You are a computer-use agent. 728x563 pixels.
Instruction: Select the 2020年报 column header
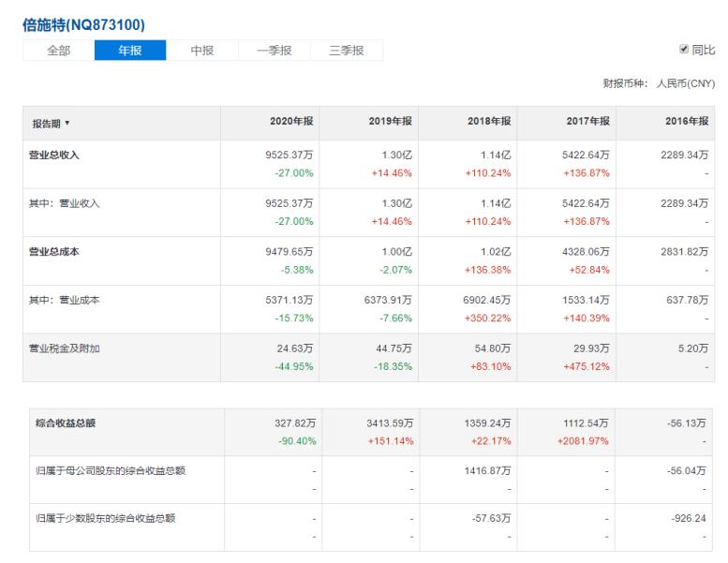[291, 121]
